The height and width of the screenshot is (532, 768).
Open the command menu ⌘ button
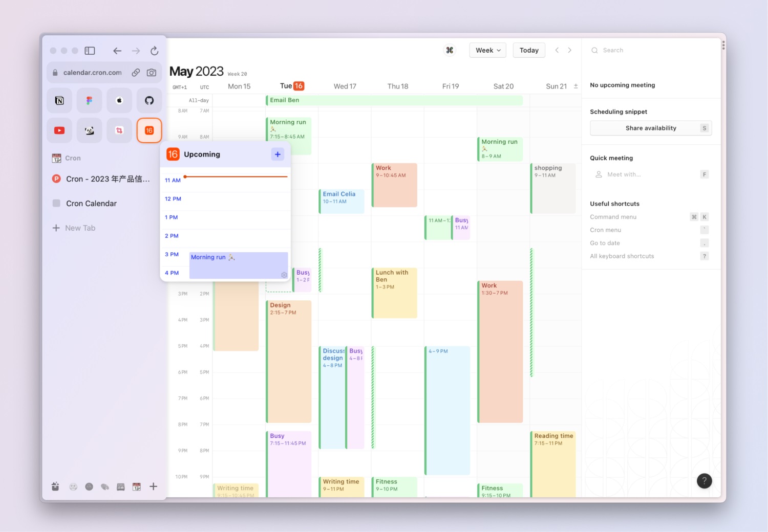pyautogui.click(x=450, y=50)
